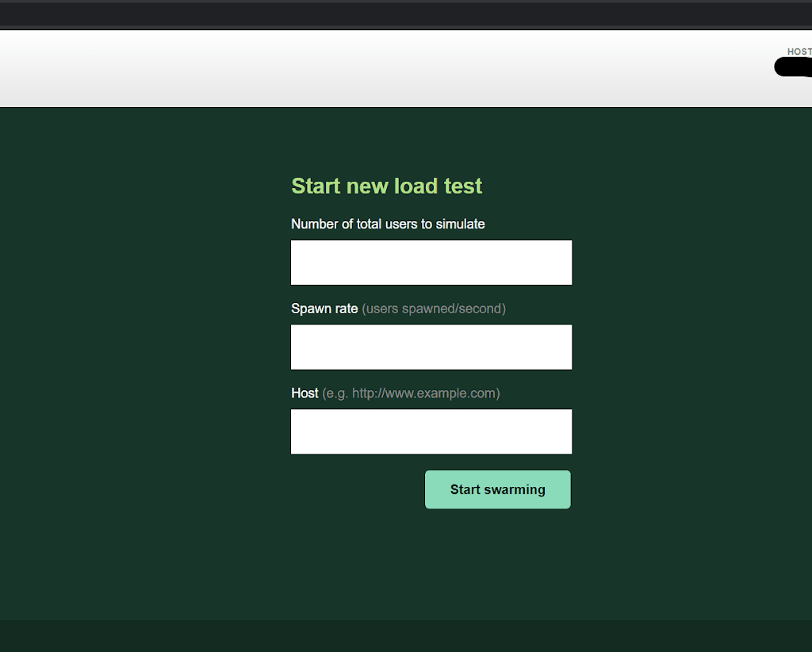Click the 'Number of total users to simulate' label

(x=388, y=224)
